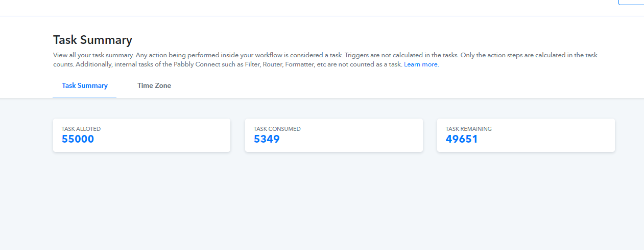The image size is (644, 250).
Task: Click the TASK CONSUMED label
Action: pos(277,129)
